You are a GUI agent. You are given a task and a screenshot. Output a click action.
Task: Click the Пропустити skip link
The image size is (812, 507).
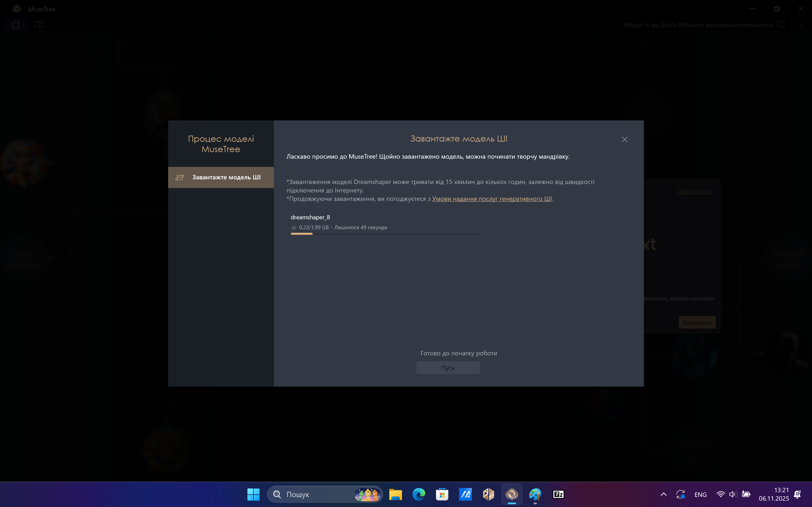click(x=694, y=191)
